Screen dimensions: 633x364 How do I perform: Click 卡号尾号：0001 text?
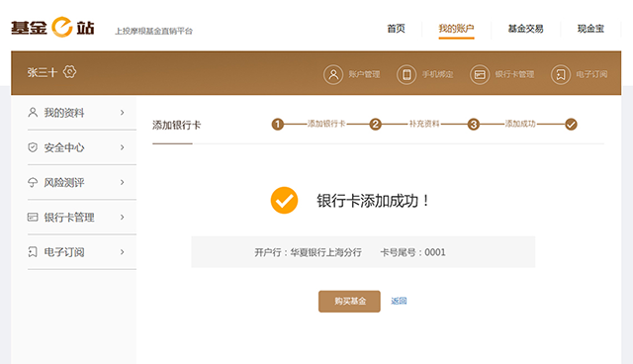[412, 252]
